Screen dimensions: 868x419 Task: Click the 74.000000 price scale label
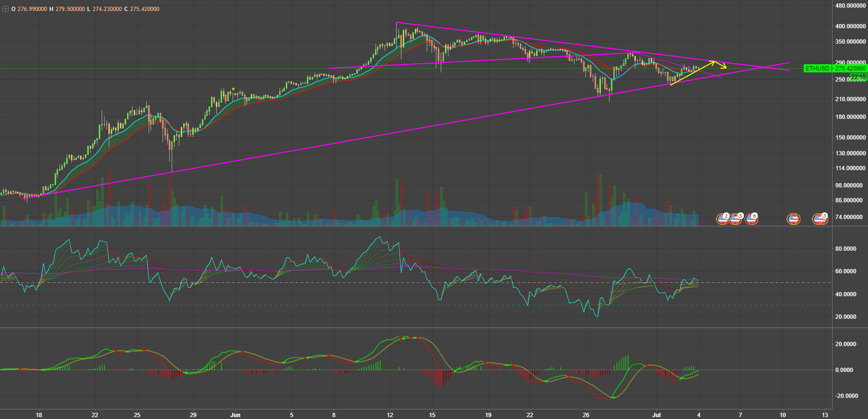pyautogui.click(x=850, y=217)
